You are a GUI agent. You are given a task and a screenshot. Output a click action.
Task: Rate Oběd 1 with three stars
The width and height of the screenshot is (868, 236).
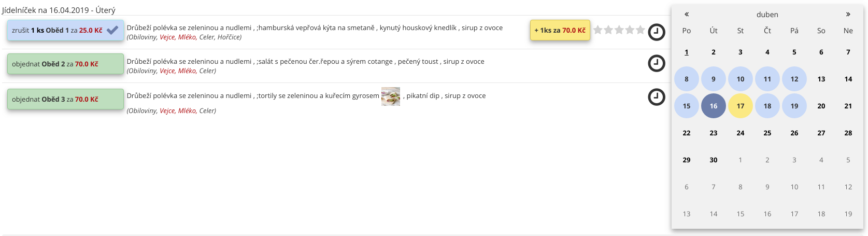[x=619, y=30]
